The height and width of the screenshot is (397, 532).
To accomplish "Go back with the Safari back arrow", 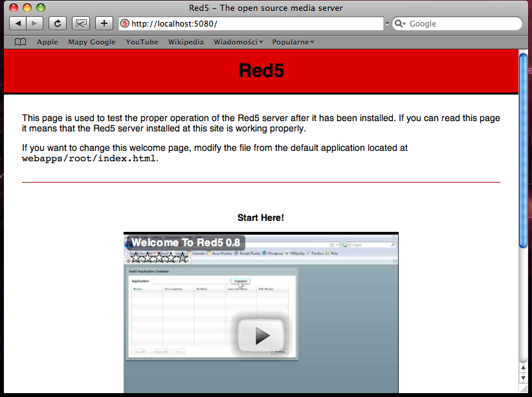I will click(18, 23).
